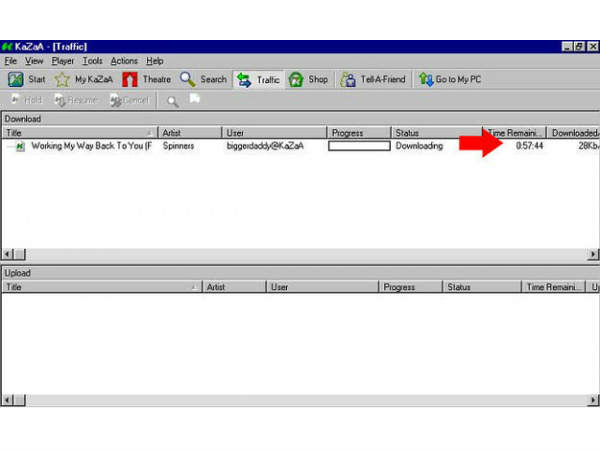Sort downloads by Title column
Screen dimensions: 600x450
coord(80,133)
